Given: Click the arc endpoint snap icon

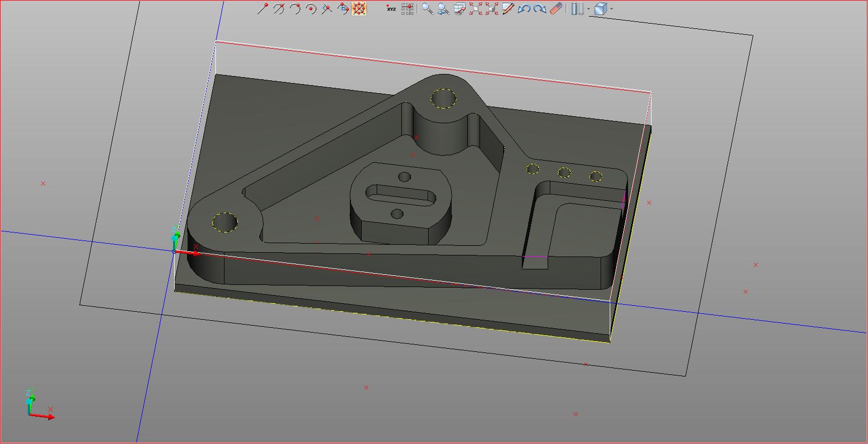Looking at the screenshot, I should tap(295, 9).
